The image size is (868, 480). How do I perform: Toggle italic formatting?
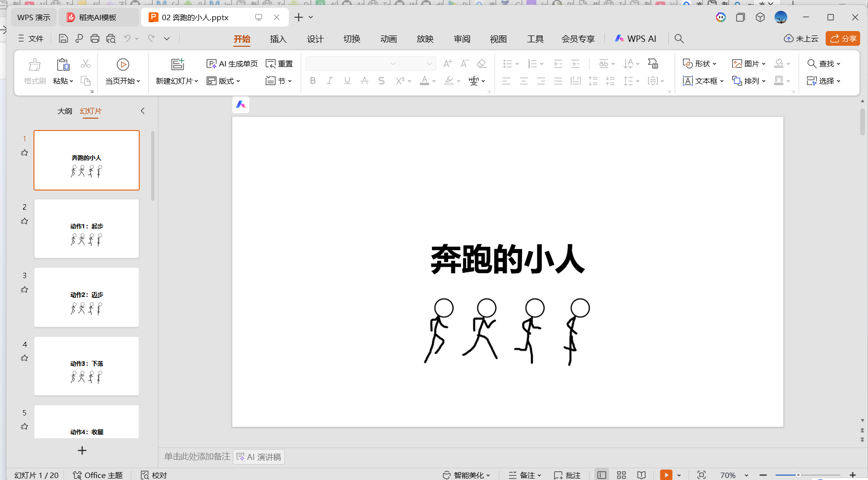click(x=330, y=80)
